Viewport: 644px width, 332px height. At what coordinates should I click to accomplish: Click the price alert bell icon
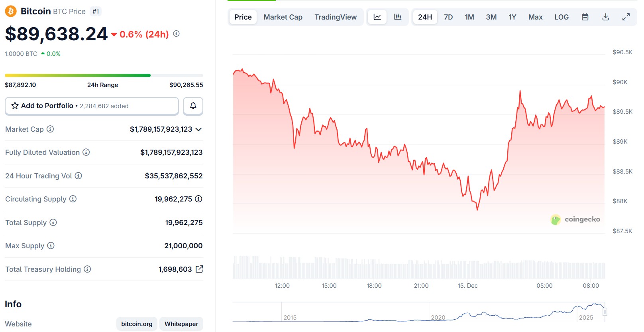point(193,106)
